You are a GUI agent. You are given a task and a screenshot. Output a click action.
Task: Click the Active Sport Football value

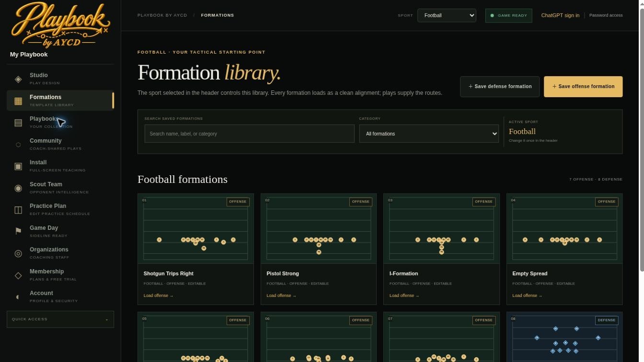(522, 132)
